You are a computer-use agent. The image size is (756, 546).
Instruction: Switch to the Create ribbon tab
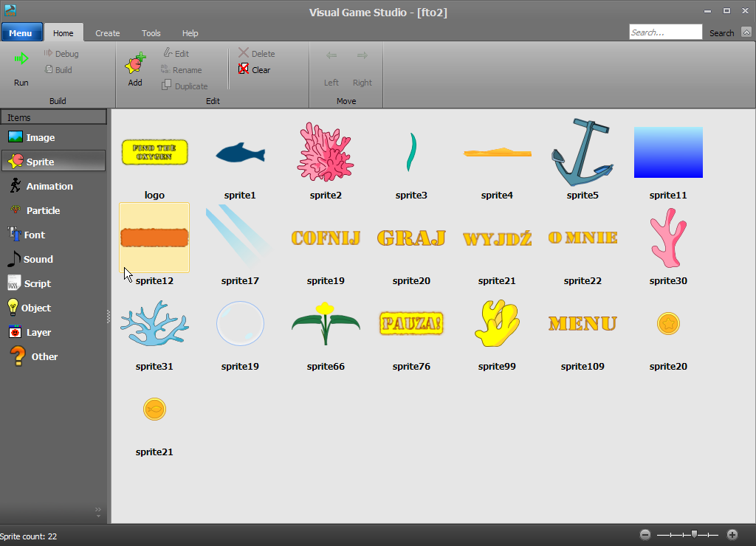point(108,33)
